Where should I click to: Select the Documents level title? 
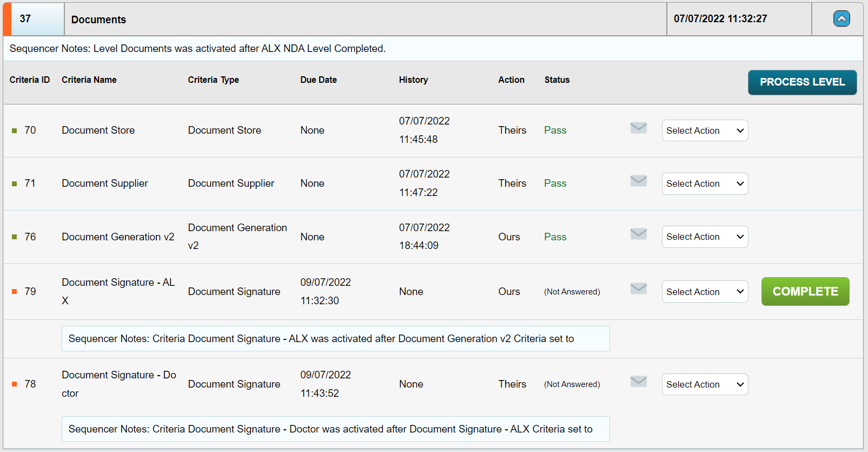point(98,19)
